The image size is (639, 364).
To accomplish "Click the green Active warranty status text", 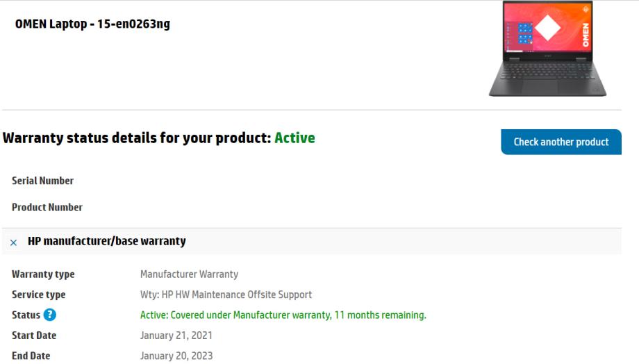I will (294, 138).
